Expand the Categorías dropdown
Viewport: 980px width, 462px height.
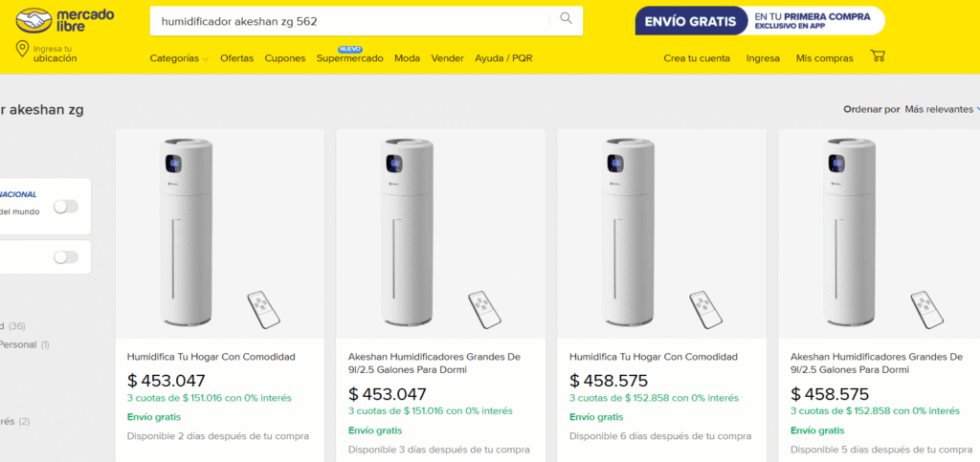click(179, 58)
